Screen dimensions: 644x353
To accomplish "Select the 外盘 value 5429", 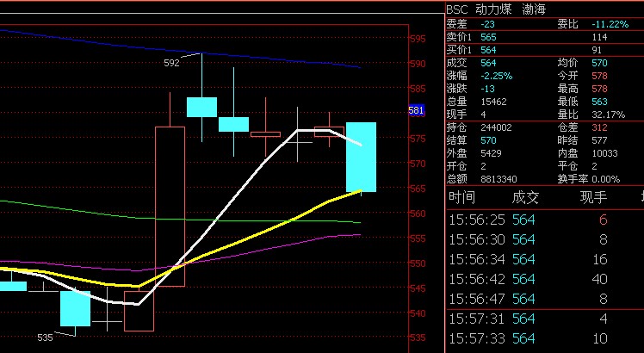I will click(x=491, y=153).
